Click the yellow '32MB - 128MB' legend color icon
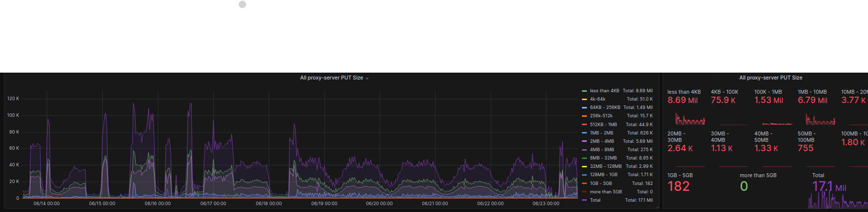Image resolution: width=868 pixels, height=212 pixels. click(x=584, y=166)
